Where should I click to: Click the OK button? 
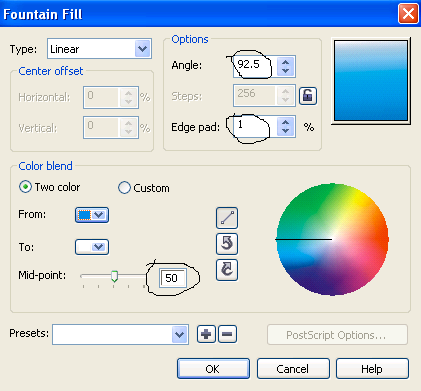[x=213, y=369]
